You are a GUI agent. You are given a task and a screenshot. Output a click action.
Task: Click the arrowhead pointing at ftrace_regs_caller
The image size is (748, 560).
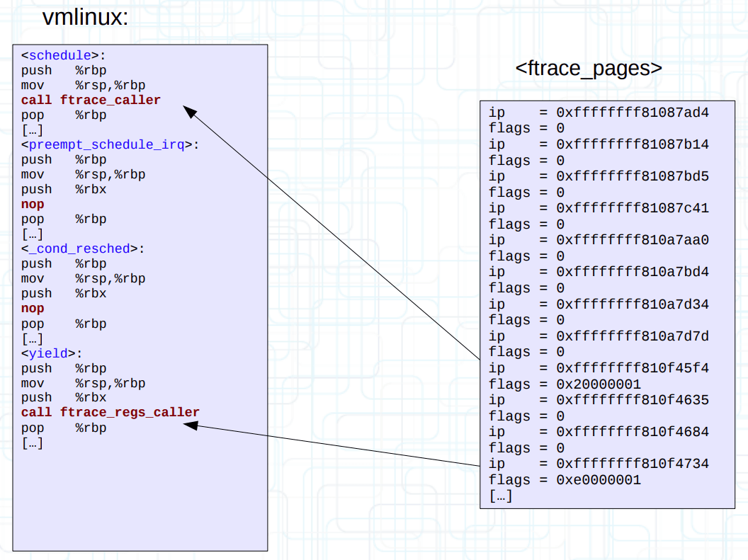tap(190, 425)
